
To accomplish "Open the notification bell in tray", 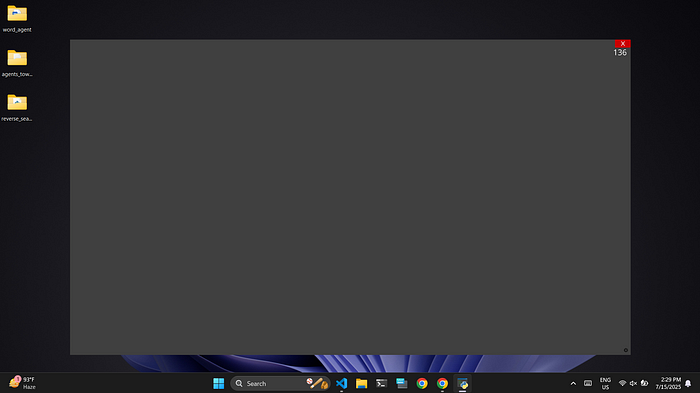I will [688, 383].
